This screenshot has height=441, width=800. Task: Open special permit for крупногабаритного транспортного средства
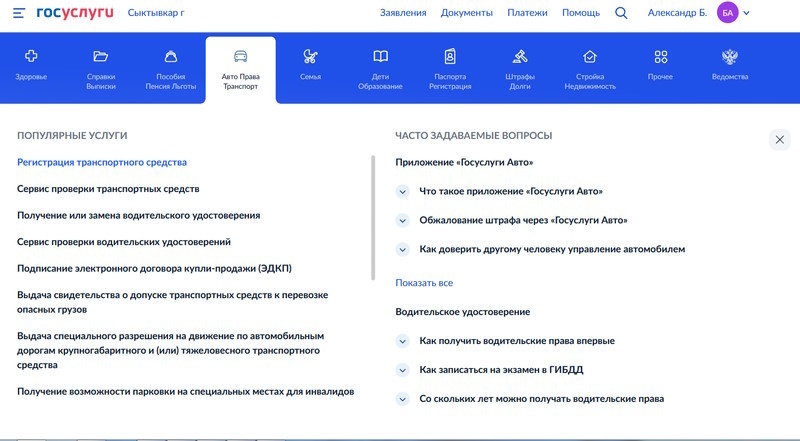pos(171,350)
